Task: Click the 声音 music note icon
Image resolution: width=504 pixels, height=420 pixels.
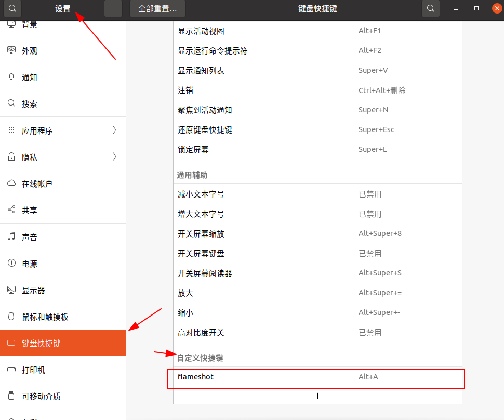Action: (11, 237)
